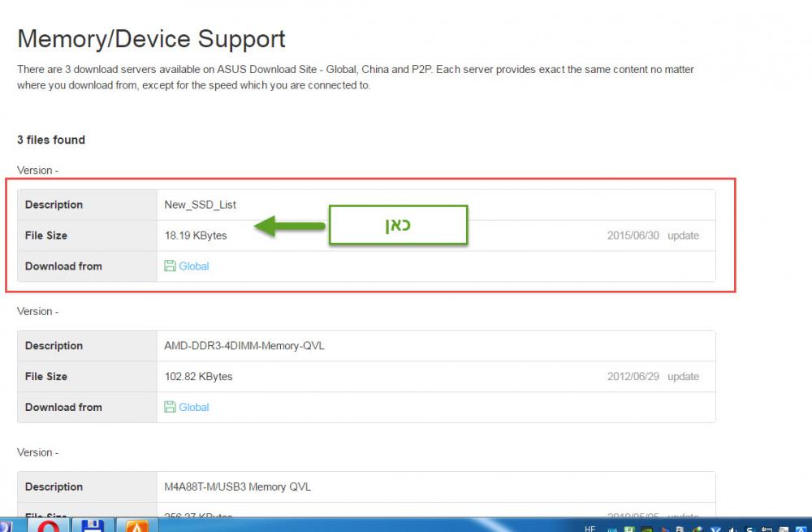This screenshot has height=532, width=812.
Task: Click the HE language indicator in tray
Action: [590, 529]
